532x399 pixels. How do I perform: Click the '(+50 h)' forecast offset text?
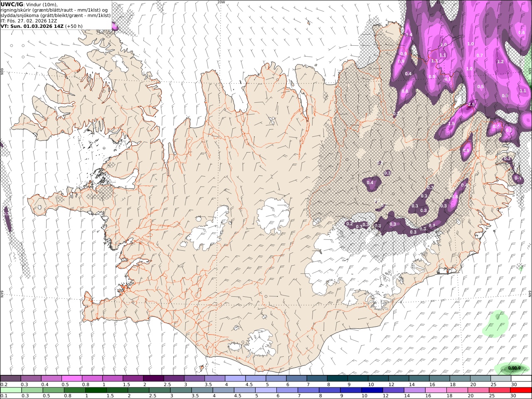point(74,26)
